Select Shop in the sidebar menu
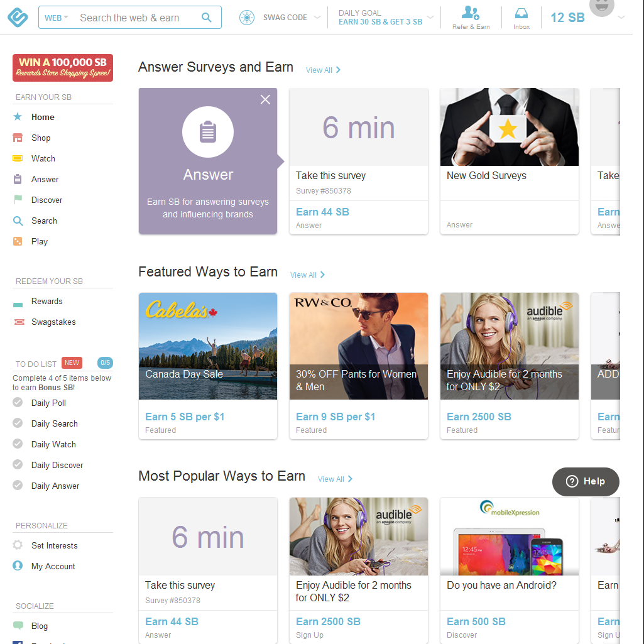The height and width of the screenshot is (644, 644). click(x=41, y=138)
